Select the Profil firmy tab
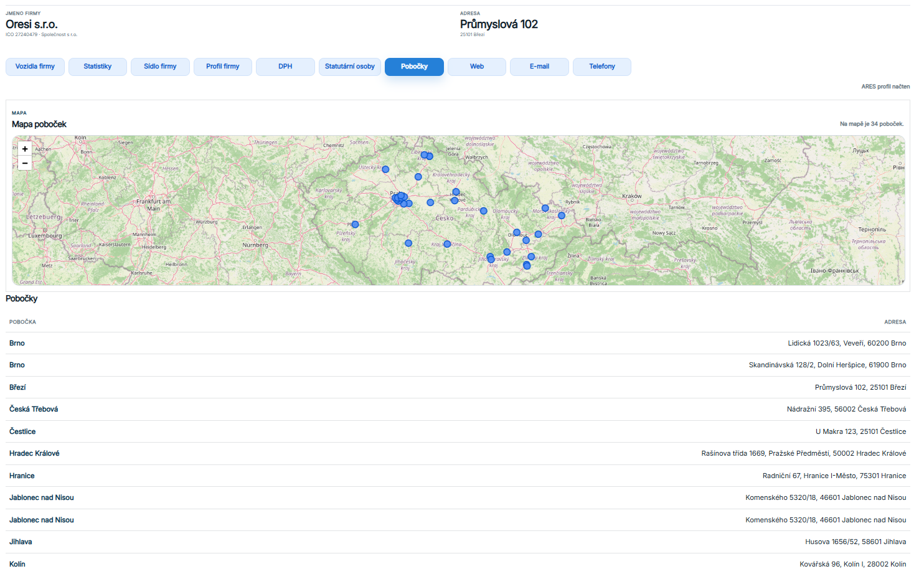Screen dimensions: 924x574 click(223, 67)
